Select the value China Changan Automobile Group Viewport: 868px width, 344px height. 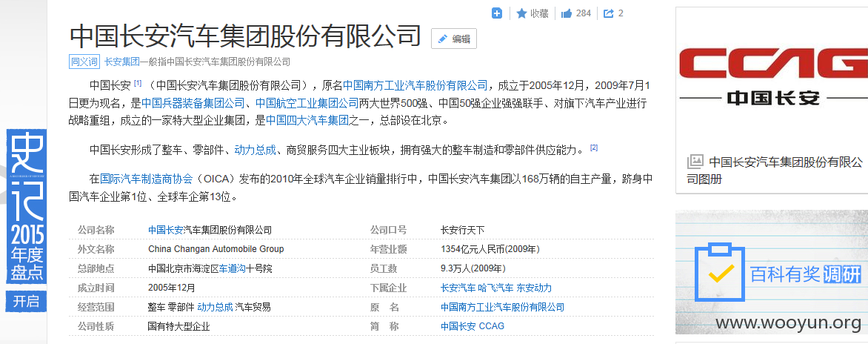click(216, 249)
